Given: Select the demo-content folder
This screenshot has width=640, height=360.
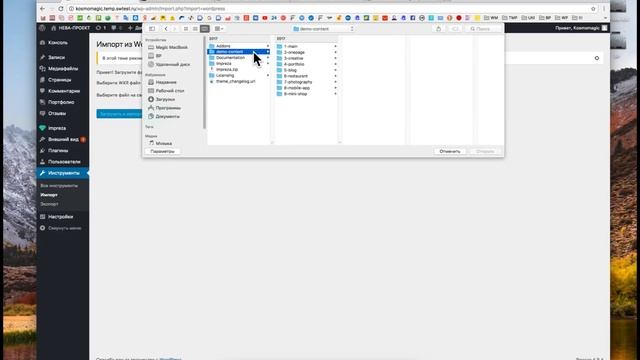Looking at the screenshot, I should pyautogui.click(x=239, y=52).
